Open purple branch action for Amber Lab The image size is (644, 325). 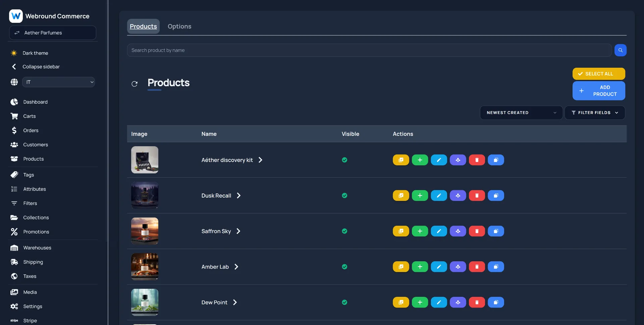coord(458,267)
